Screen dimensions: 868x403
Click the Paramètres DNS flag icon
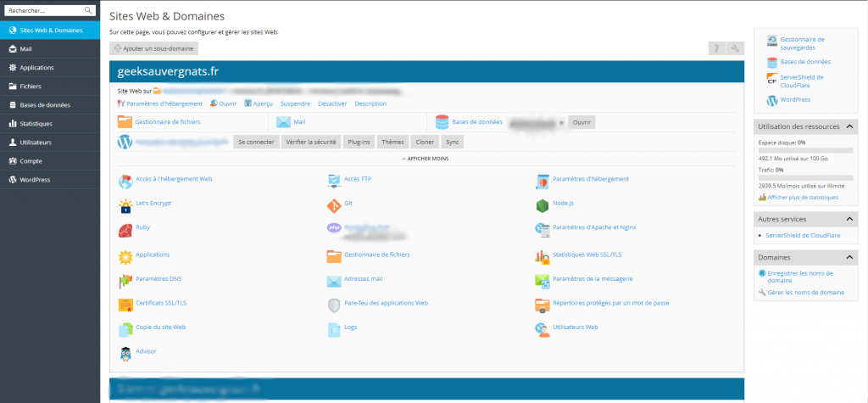tap(125, 279)
